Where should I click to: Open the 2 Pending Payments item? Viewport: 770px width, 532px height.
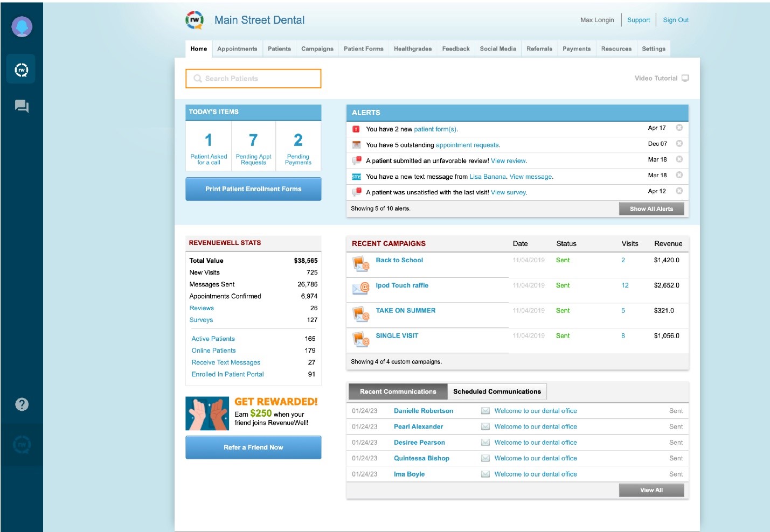[x=298, y=146]
